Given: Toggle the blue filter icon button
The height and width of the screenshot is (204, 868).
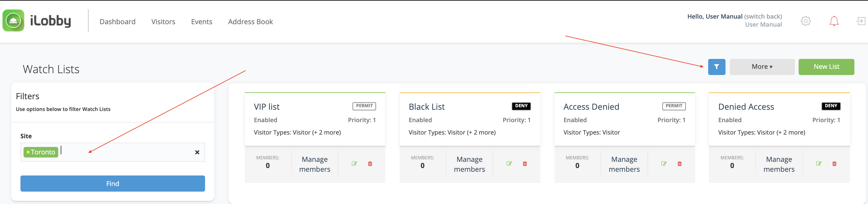Looking at the screenshot, I should (x=717, y=67).
